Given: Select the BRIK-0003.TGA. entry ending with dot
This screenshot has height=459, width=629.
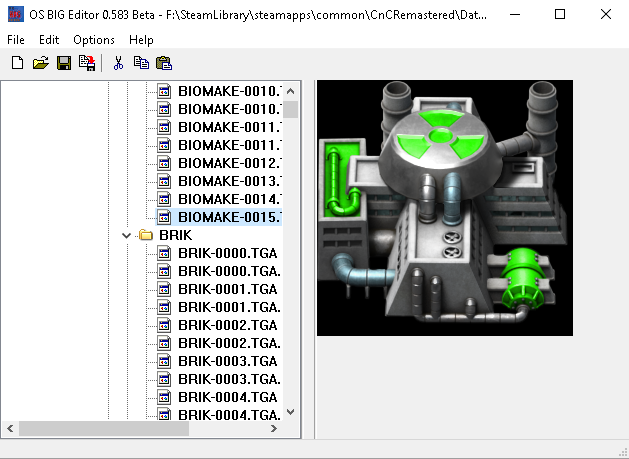Looking at the screenshot, I should (229, 379).
